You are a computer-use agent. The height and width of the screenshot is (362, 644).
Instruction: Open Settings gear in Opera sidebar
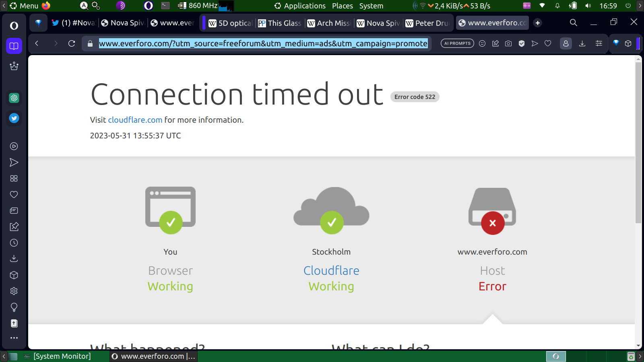click(14, 291)
